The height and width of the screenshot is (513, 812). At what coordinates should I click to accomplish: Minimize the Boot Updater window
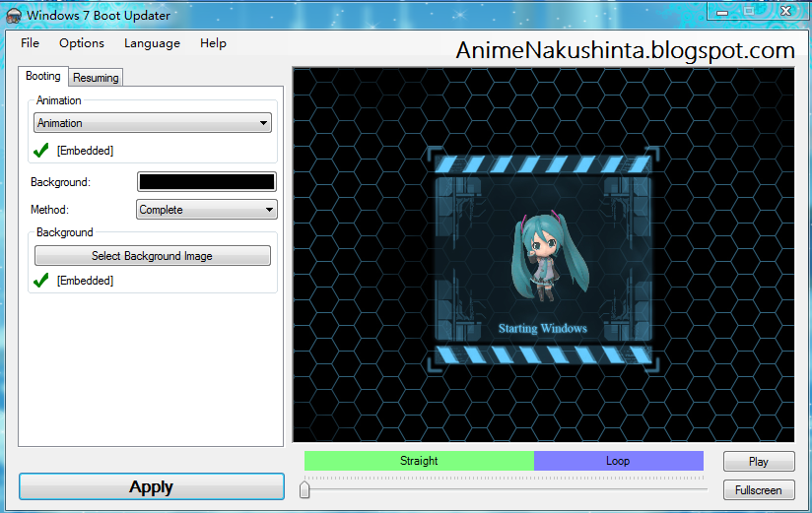click(x=722, y=13)
